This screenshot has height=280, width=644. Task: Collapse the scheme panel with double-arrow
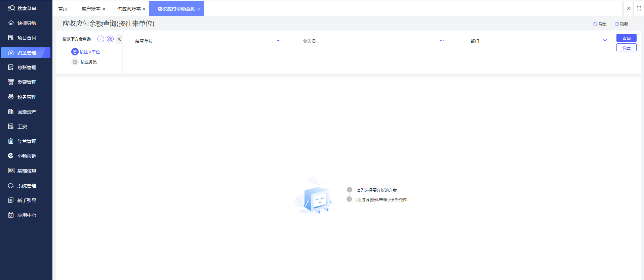(119, 39)
